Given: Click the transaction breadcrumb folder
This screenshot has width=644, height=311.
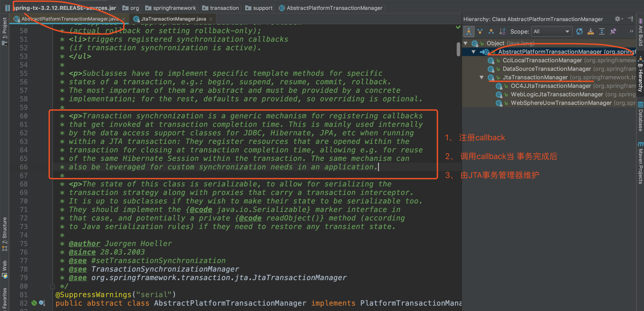Looking at the screenshot, I should [x=220, y=8].
